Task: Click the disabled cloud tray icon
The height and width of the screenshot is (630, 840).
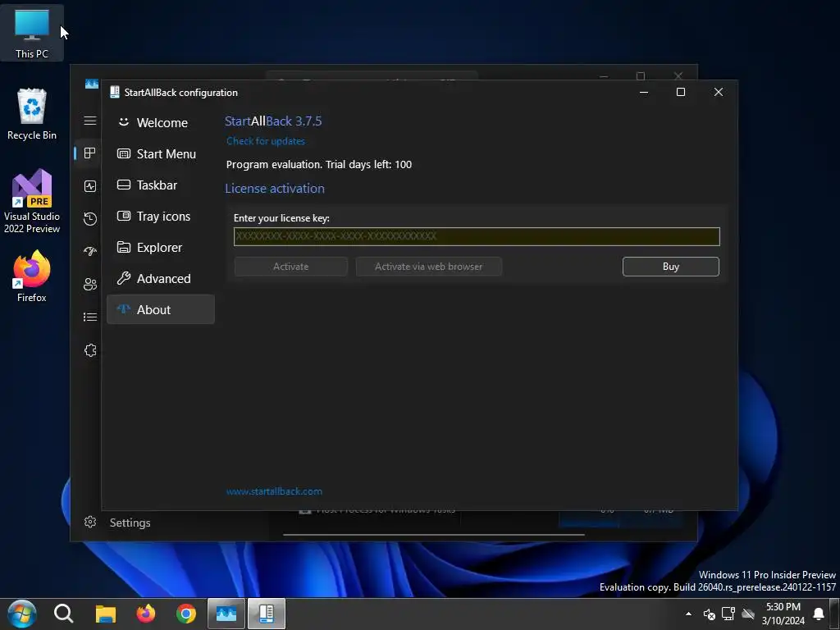Action: (x=748, y=614)
